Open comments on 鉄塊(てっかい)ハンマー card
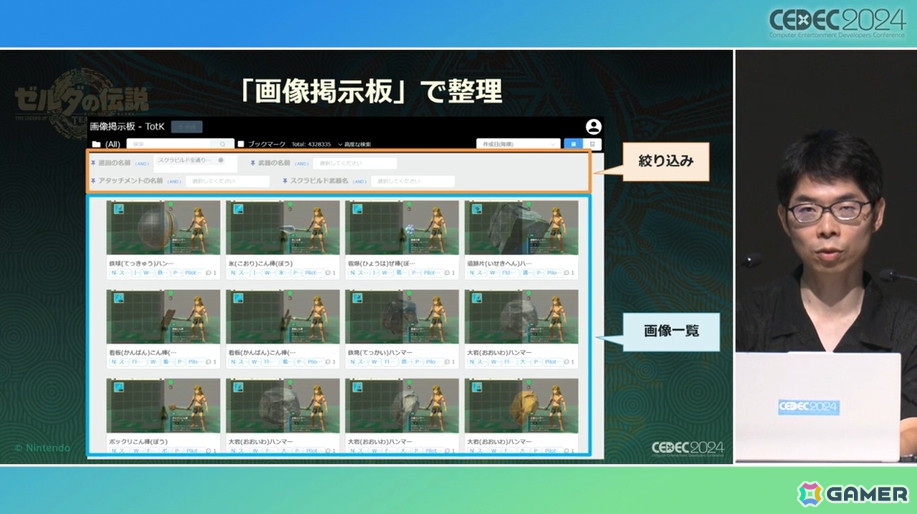The height and width of the screenshot is (514, 917). click(x=450, y=362)
